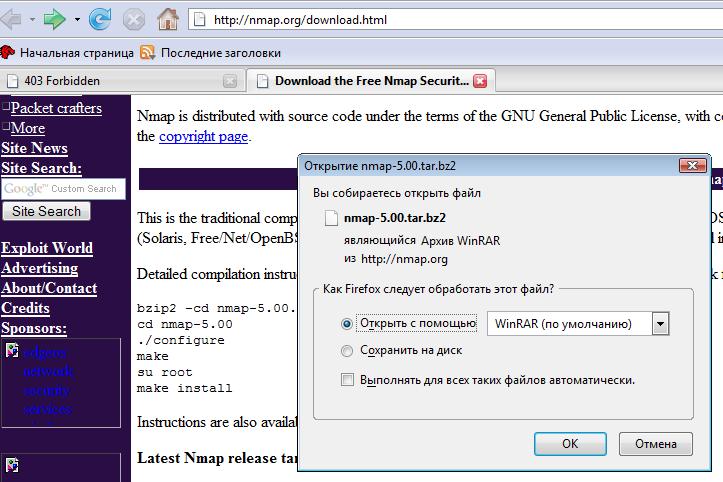Image resolution: width=723 pixels, height=482 pixels.
Task: Click the Sponsors: heading link
Action: tap(34, 328)
